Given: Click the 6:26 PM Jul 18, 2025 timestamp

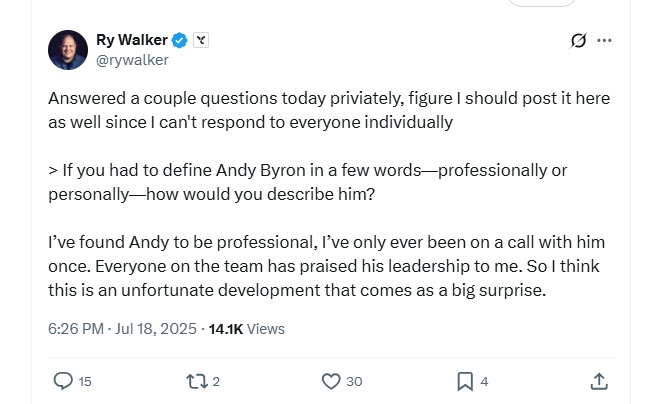Looking at the screenshot, I should click(121, 328).
